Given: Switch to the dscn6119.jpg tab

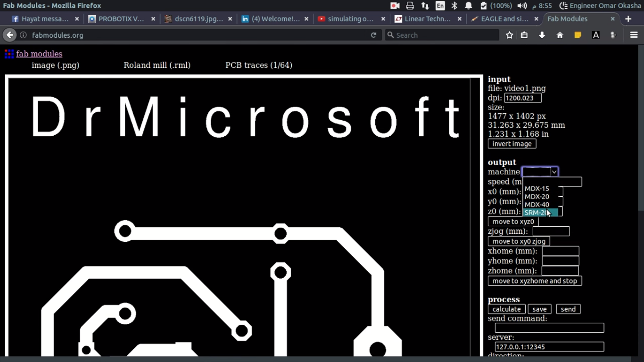Looking at the screenshot, I should [x=198, y=19].
